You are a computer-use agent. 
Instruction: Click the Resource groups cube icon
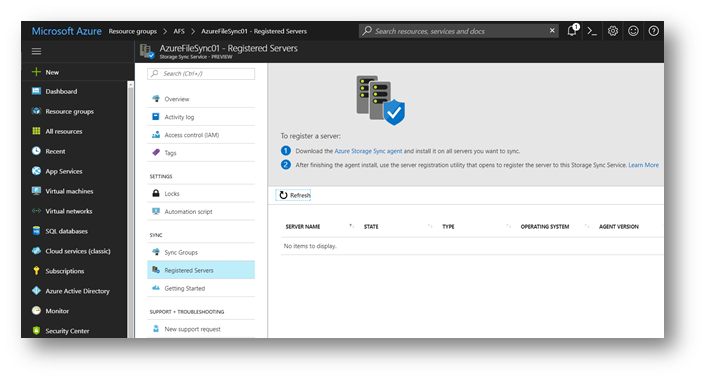36,111
